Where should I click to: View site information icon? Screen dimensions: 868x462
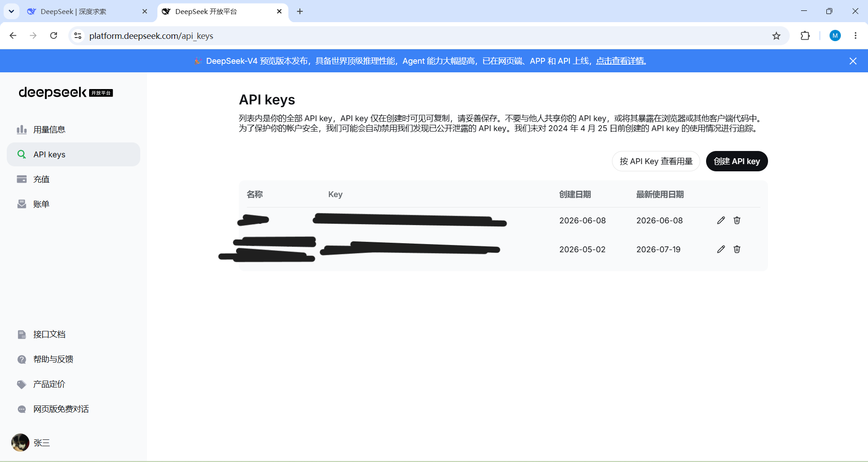pyautogui.click(x=78, y=36)
